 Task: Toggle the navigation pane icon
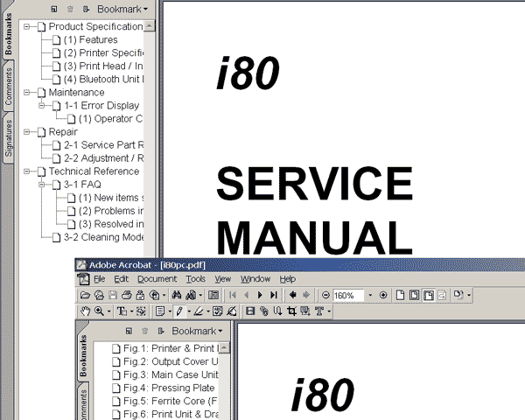213,295
